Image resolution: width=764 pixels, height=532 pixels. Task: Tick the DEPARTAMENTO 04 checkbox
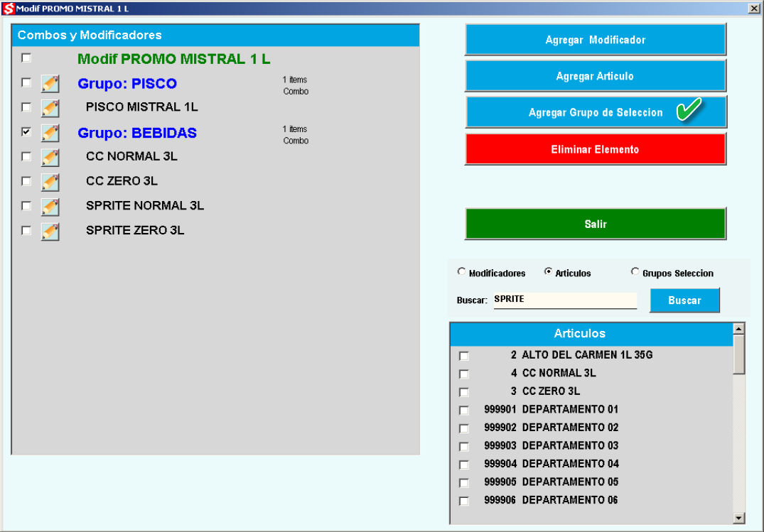tap(464, 465)
